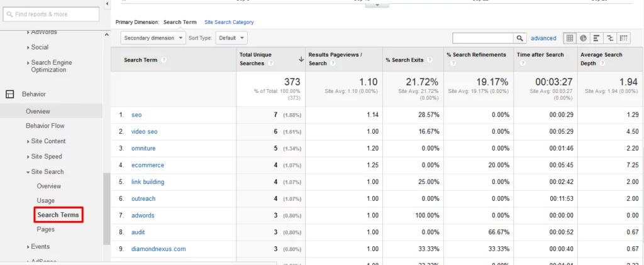Open the Behavior Flow report
644x265 pixels.
pyautogui.click(x=45, y=126)
